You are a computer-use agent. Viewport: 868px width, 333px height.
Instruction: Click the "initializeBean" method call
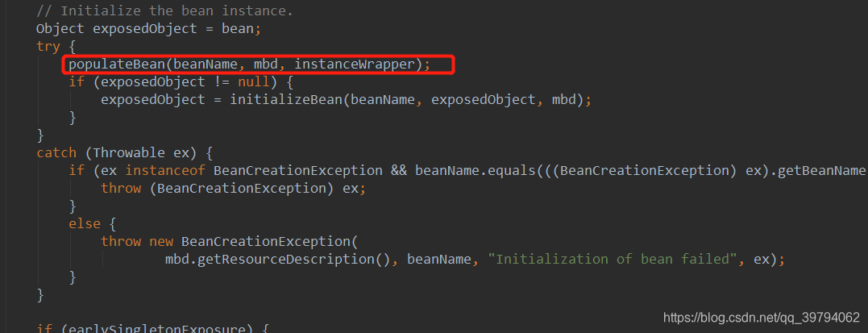[285, 100]
